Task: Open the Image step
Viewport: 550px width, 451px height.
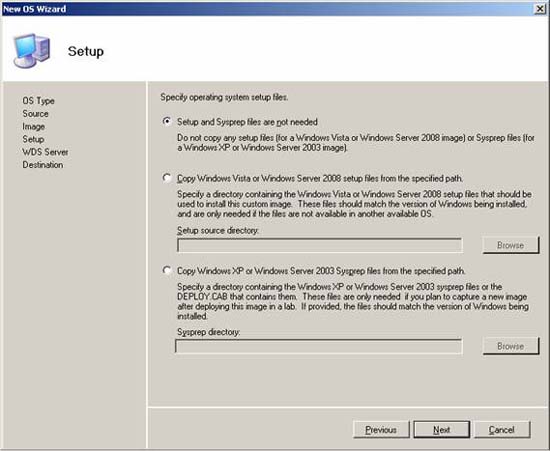Action: [33, 127]
